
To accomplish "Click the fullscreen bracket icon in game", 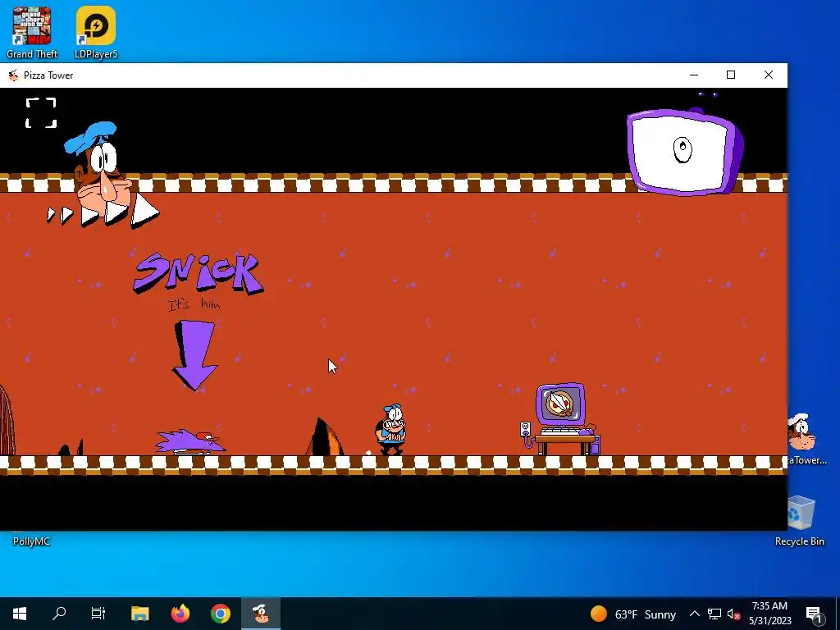I will click(41, 113).
